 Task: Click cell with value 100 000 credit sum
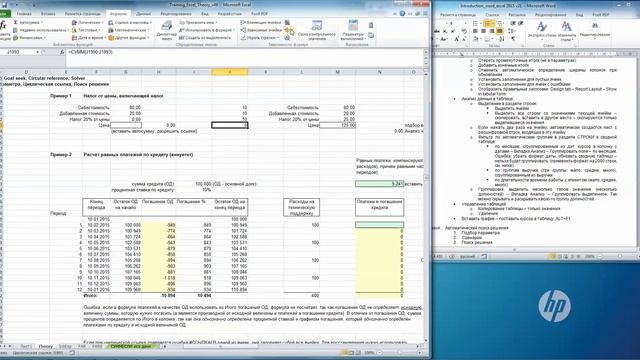click(194, 184)
